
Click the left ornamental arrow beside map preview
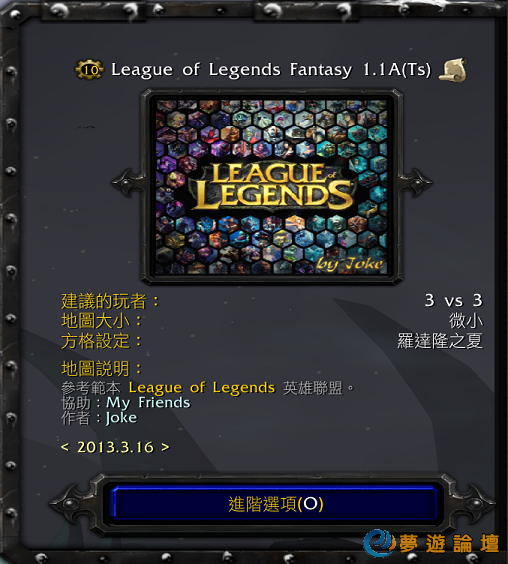[x=126, y=183]
